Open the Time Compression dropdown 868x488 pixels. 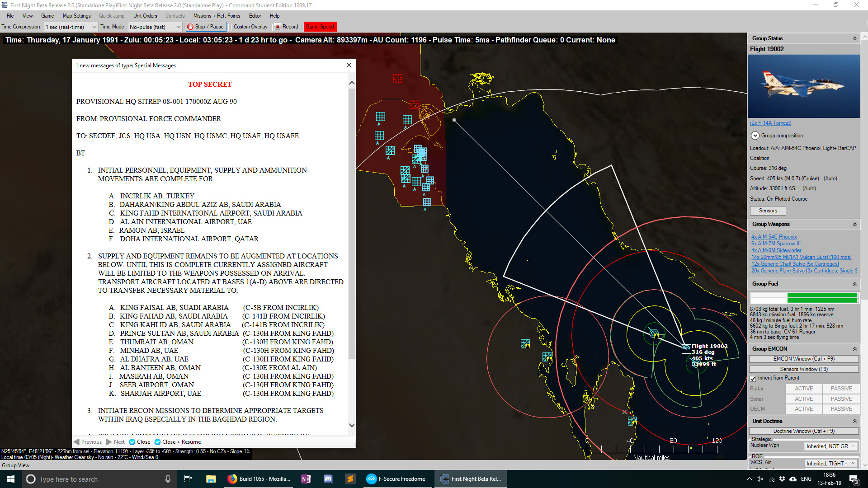94,27
